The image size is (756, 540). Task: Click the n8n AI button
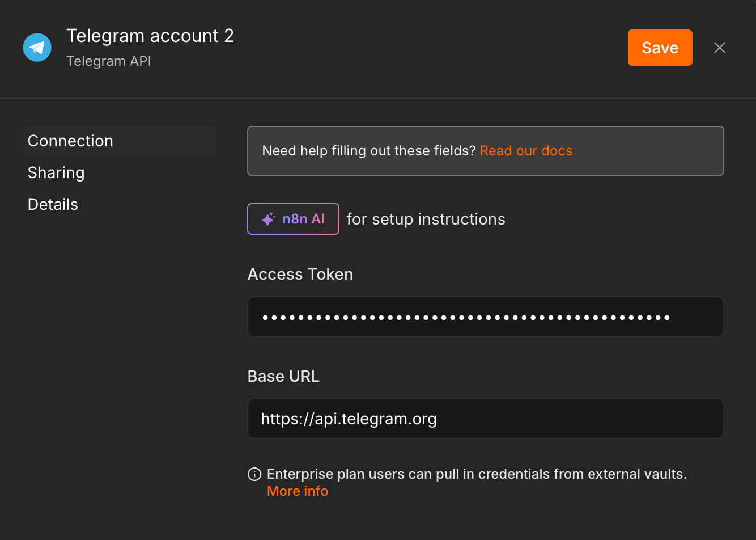(293, 219)
